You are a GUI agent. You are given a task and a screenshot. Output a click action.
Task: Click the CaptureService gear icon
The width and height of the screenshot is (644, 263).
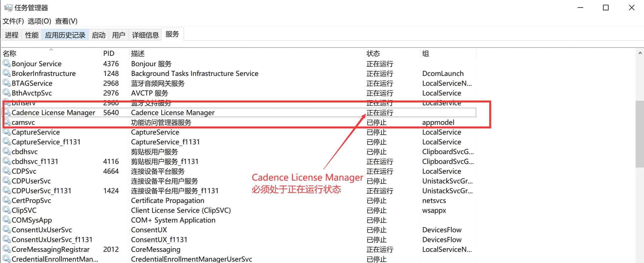pyautogui.click(x=7, y=132)
